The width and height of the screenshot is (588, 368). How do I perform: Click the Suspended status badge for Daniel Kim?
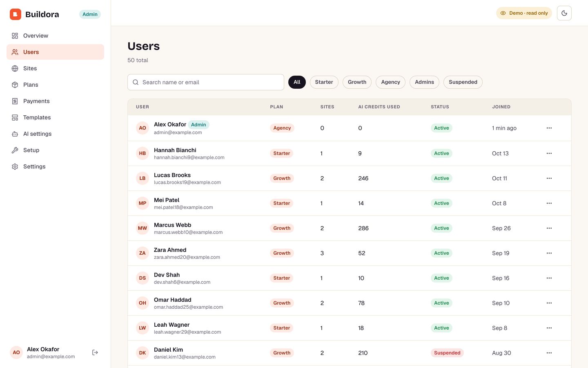[x=447, y=353]
